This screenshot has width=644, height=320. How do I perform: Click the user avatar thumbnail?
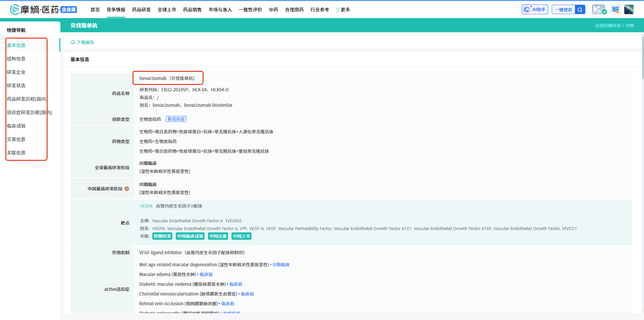pyautogui.click(x=629, y=9)
